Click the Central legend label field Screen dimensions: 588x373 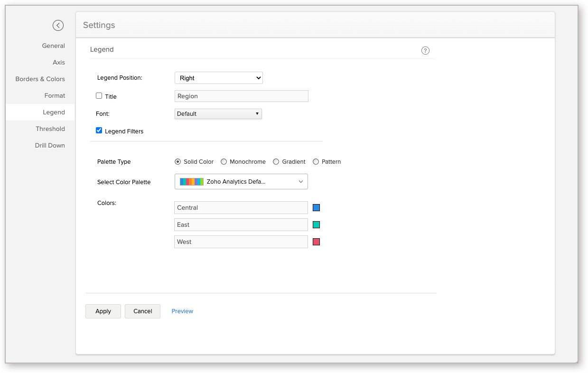241,207
